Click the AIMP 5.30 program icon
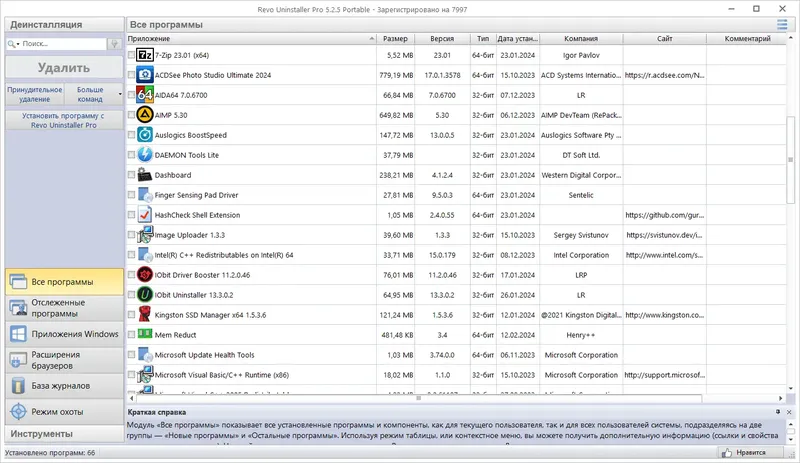 145,115
